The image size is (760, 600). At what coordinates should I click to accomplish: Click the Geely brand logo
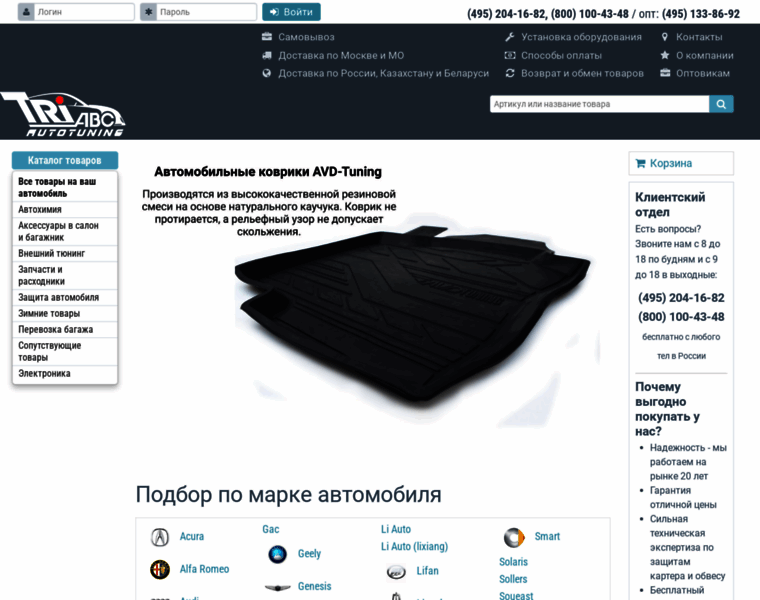tap(278, 554)
